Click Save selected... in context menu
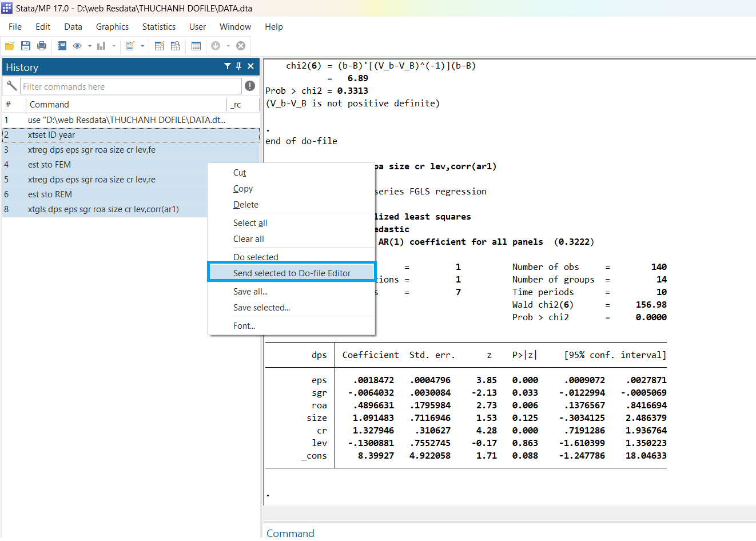The width and height of the screenshot is (756, 541). coord(261,308)
